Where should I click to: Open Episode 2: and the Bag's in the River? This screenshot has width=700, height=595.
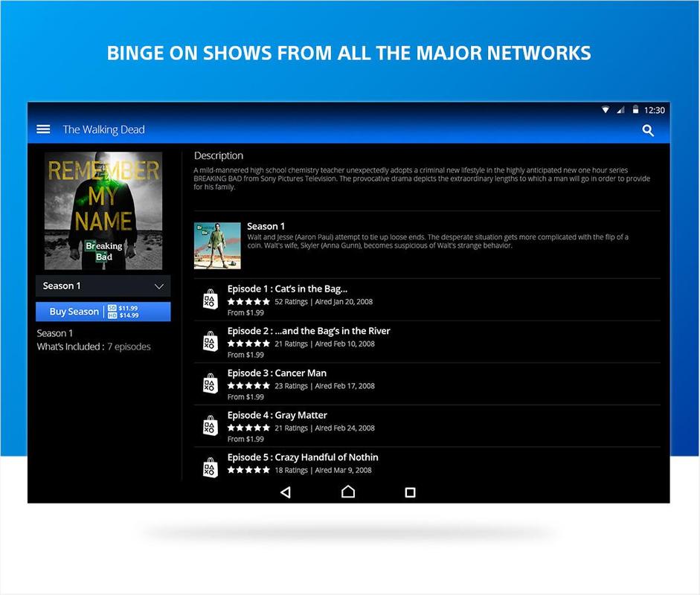coord(427,342)
